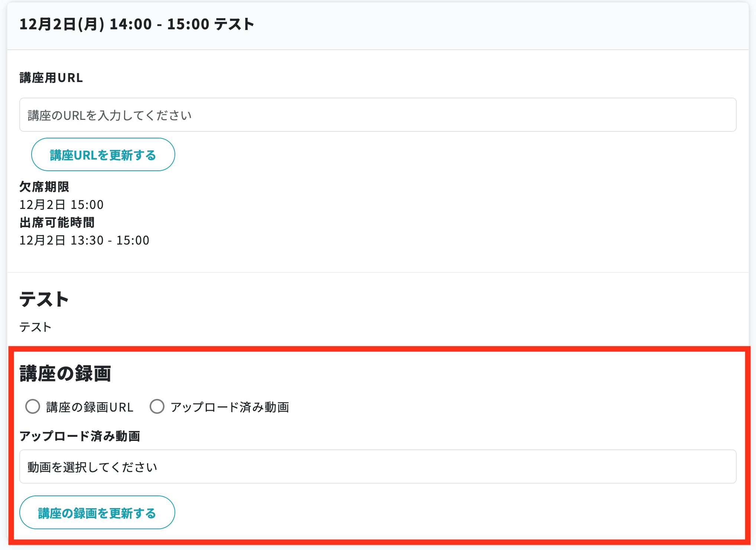Select the アップロード済み動画 radio button circle
The image size is (756, 550).
tap(157, 407)
